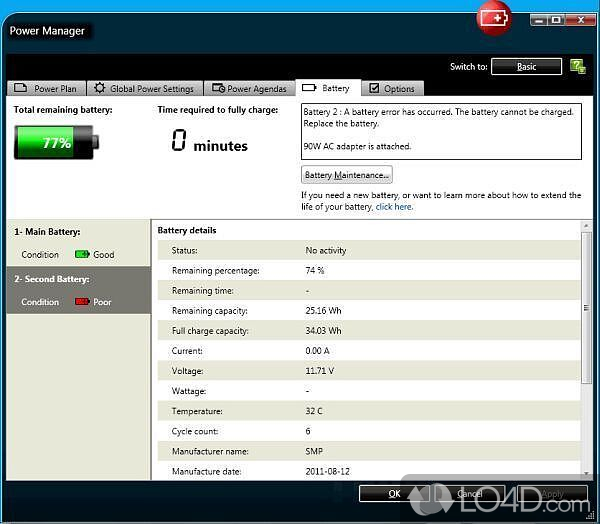Click the Power Plan tab's battery icon
Screen dimensions: 600x524
tap(20, 88)
